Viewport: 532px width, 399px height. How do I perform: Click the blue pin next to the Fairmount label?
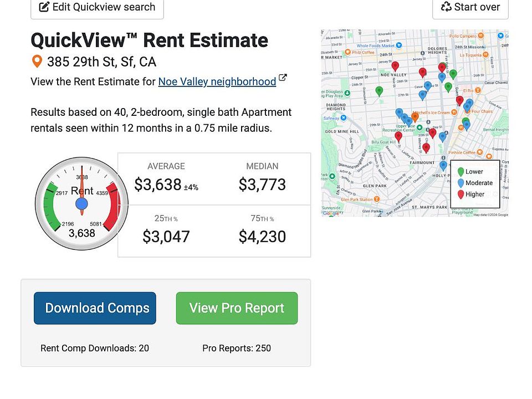443,166
